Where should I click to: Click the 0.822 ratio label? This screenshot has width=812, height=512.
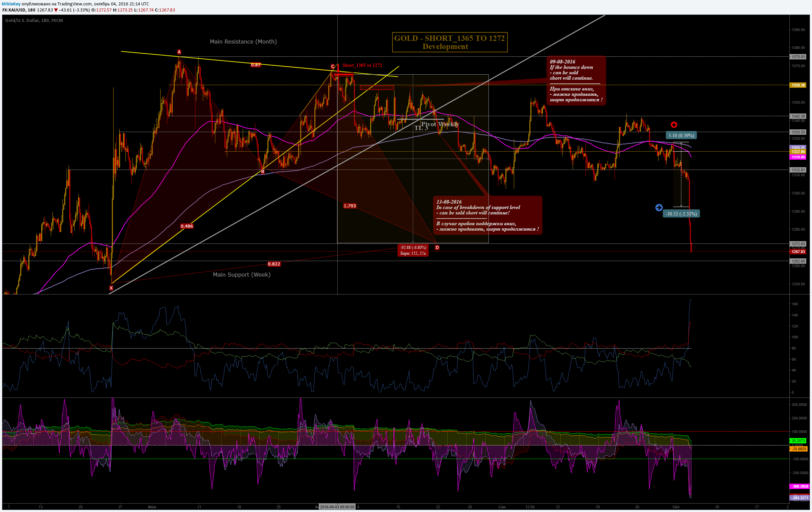(274, 264)
